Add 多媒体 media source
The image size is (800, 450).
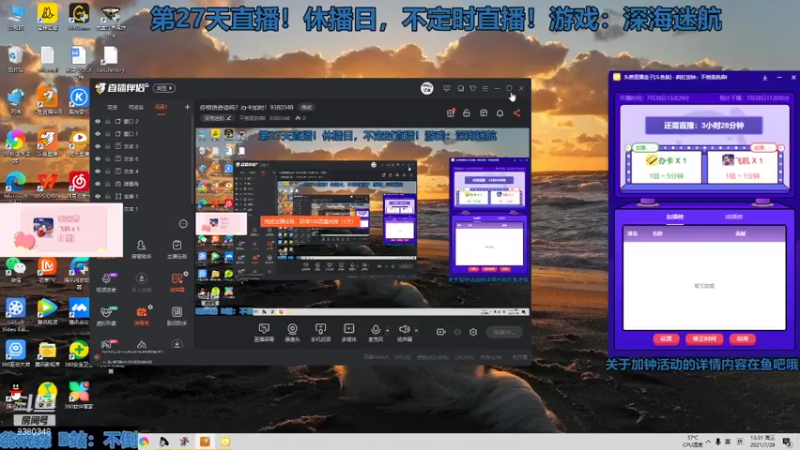point(349,332)
